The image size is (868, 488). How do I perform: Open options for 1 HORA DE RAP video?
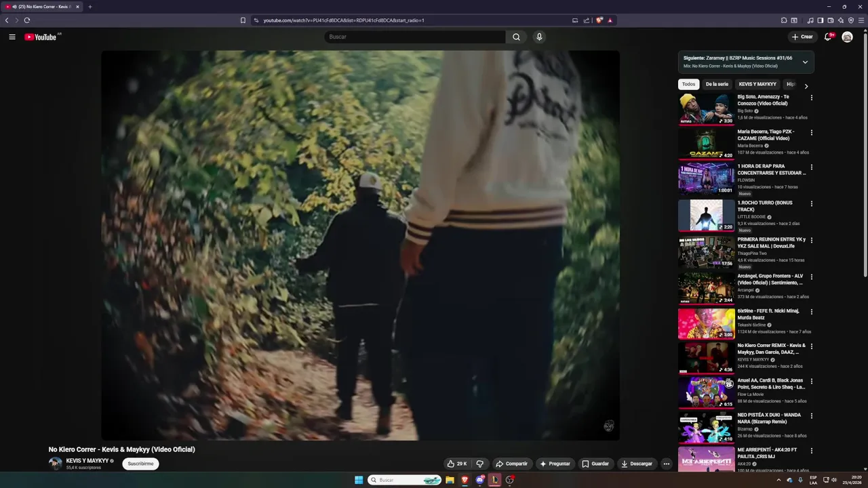811,167
